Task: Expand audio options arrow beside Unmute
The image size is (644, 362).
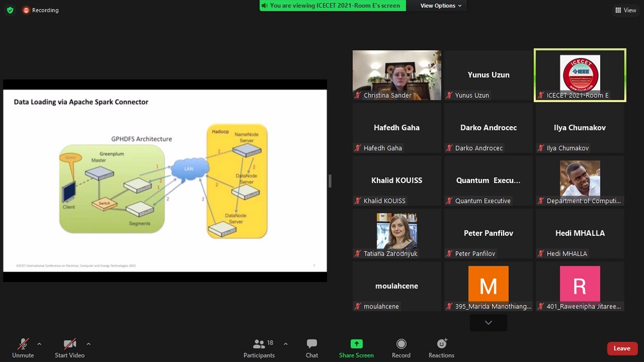Action: 39,344
